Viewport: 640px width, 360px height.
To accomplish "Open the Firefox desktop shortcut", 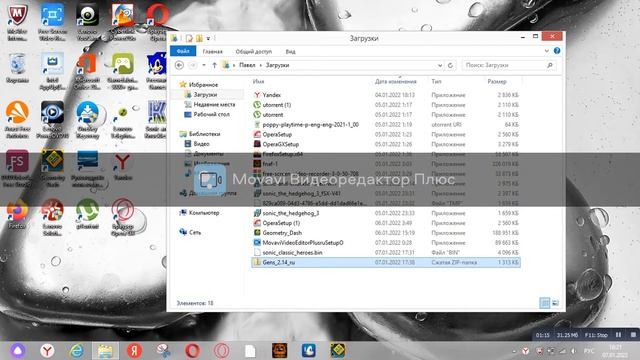I will tap(17, 214).
